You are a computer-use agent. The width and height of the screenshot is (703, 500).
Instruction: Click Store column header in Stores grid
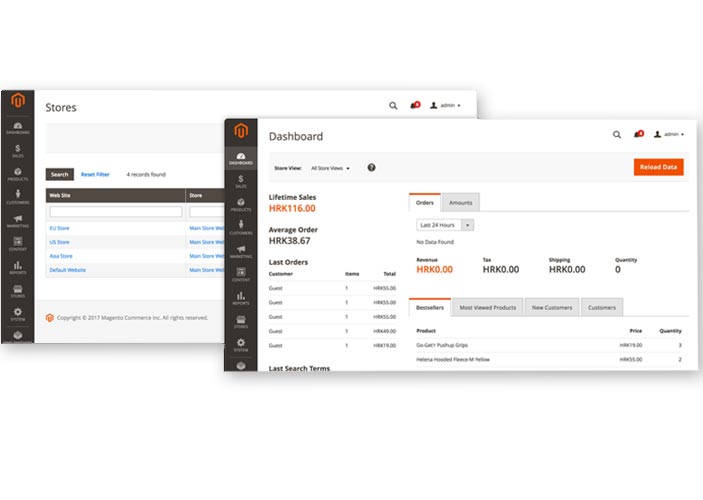click(x=205, y=196)
